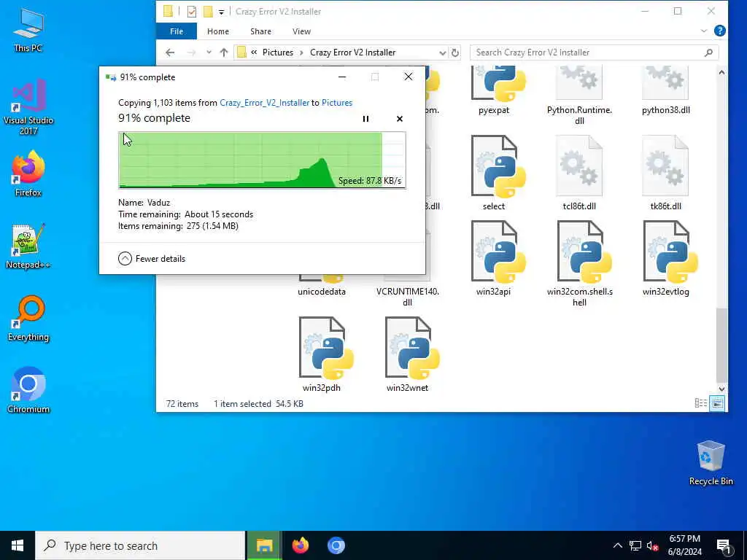The height and width of the screenshot is (560, 747).
Task: Launch Visual Studio 2017 desktop shortcut
Action: [x=28, y=107]
